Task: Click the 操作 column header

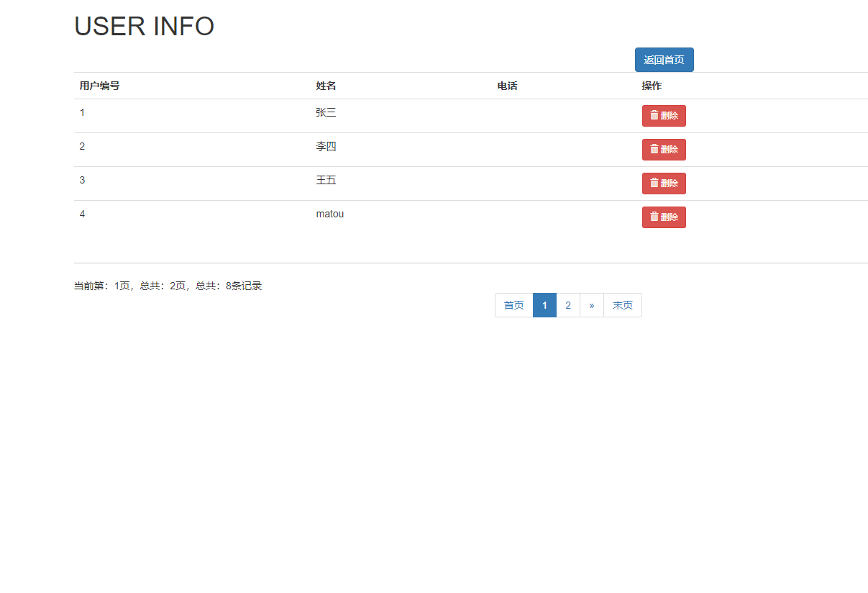Action: (x=652, y=86)
